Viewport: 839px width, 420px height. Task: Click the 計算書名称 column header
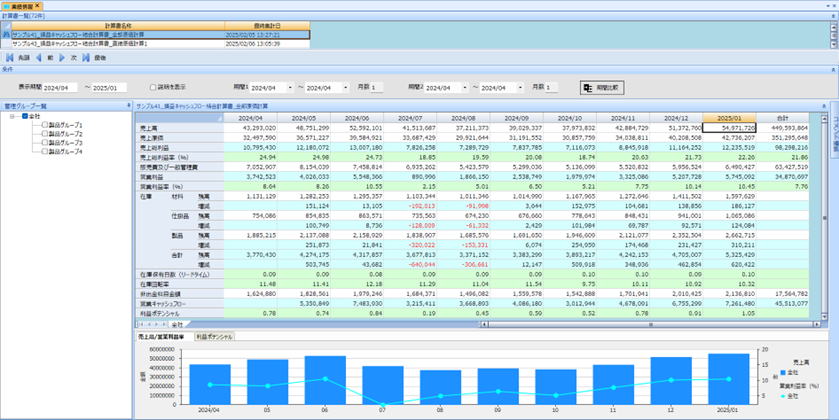pyautogui.click(x=118, y=25)
